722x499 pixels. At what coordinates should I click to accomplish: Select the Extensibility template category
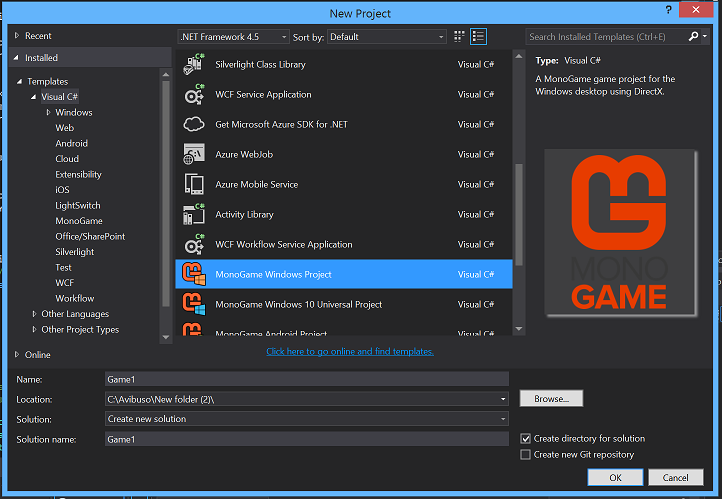click(x=78, y=174)
